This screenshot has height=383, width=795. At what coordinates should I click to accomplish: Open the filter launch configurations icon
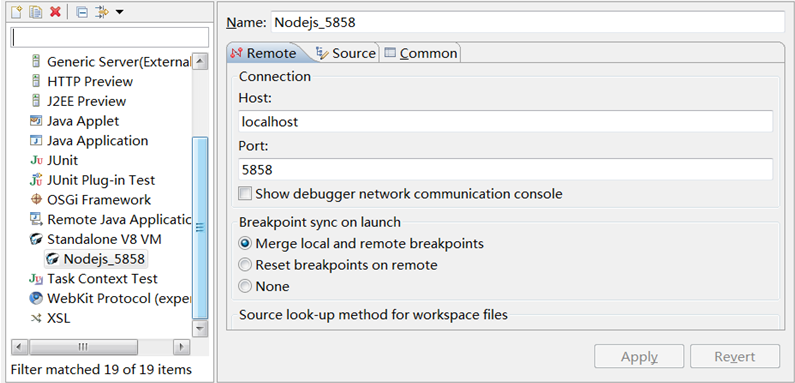point(102,12)
